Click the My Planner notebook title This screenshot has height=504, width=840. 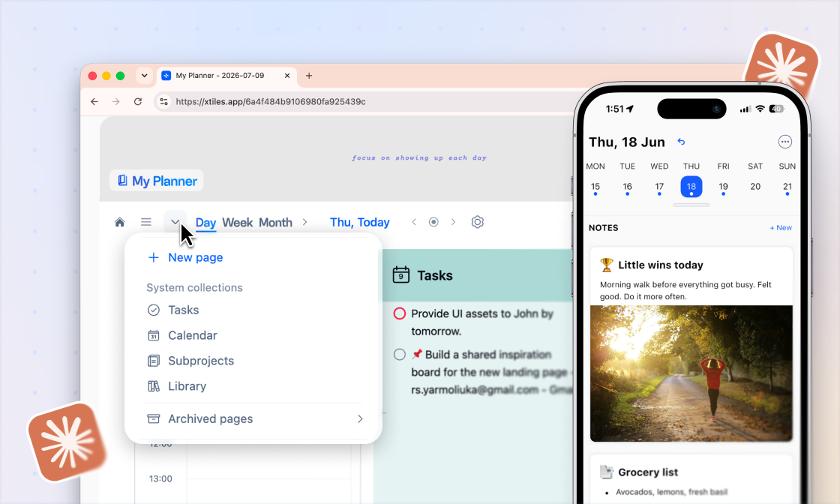(157, 181)
